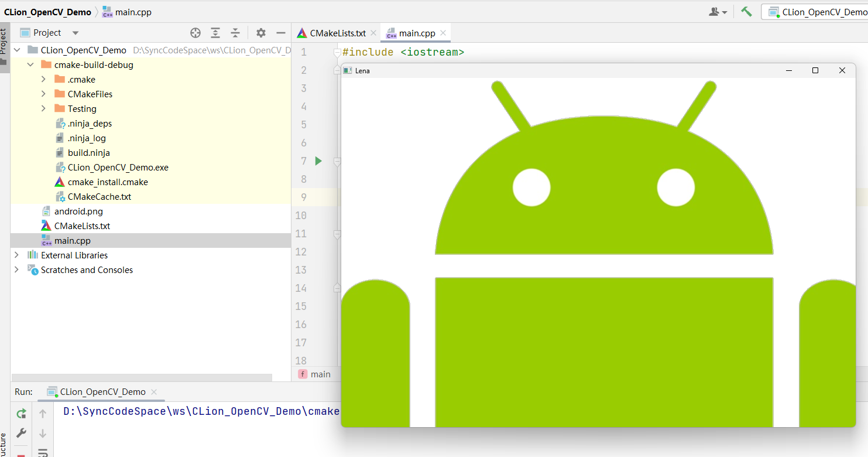868x457 pixels.
Task: Click fold marker beside line 1 include
Action: (x=337, y=53)
